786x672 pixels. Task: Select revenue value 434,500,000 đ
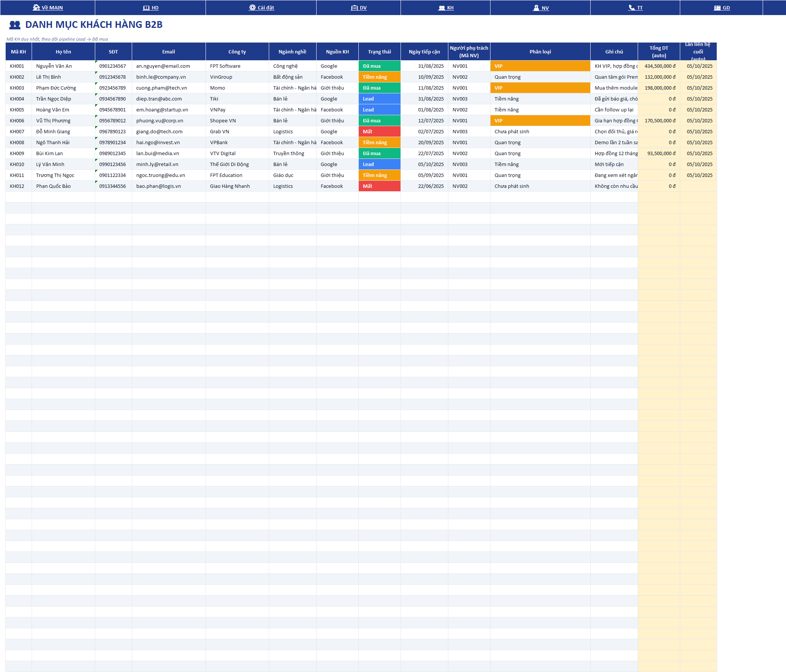point(659,66)
